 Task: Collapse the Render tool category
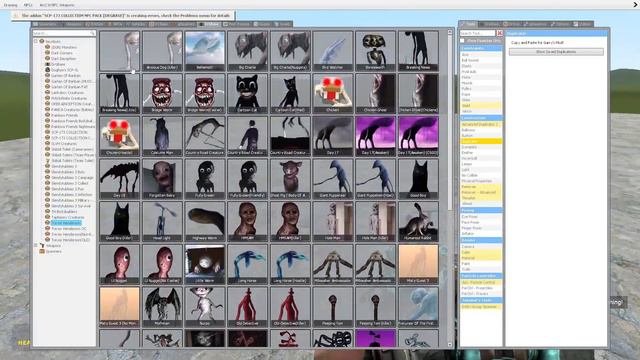click(x=481, y=240)
